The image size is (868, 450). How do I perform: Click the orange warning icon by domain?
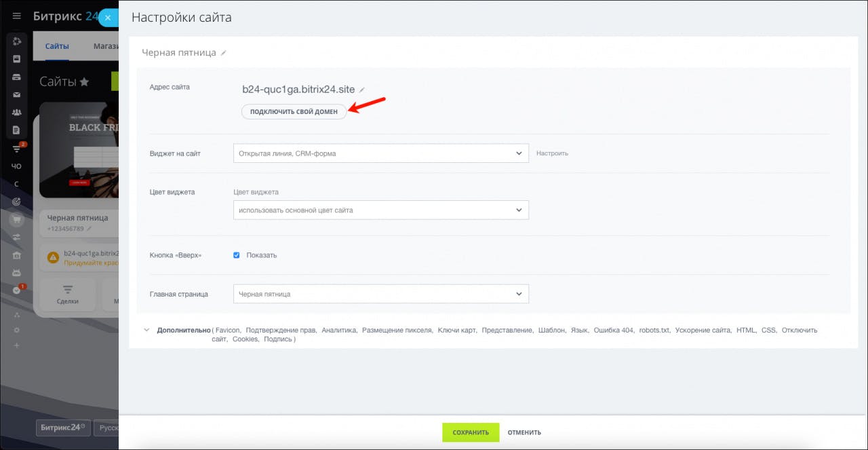(53, 257)
